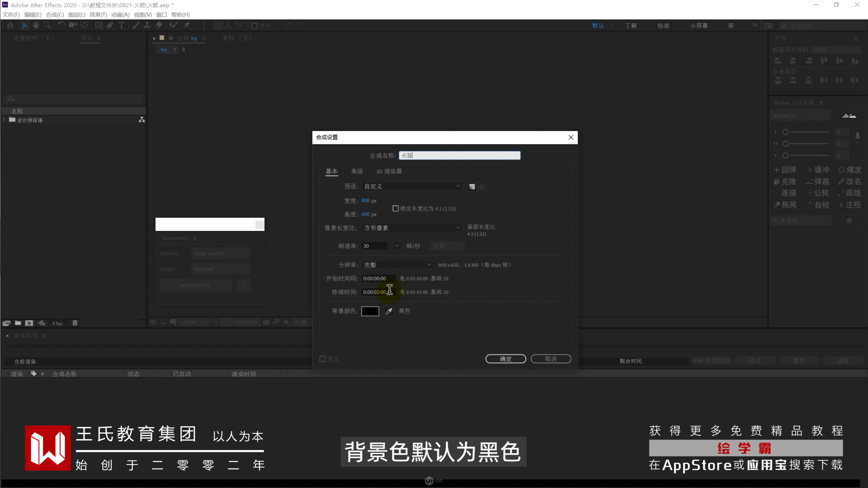Switch to the 3D 渲染器 tab
This screenshot has width=868, height=488.
pyautogui.click(x=389, y=172)
